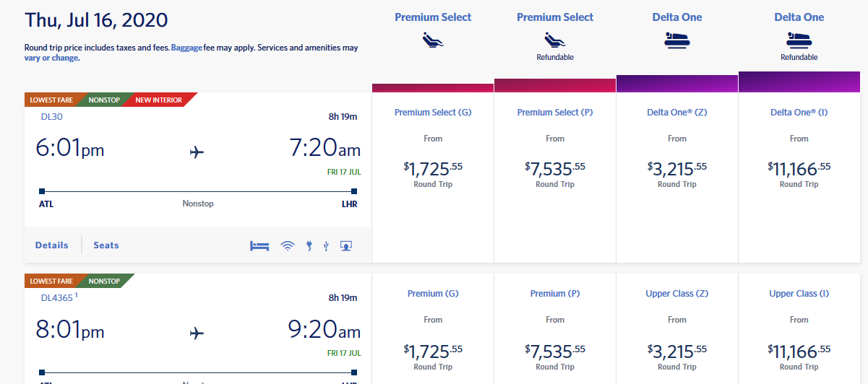Screen dimensions: 868x384
Task: Click FRI 17 JUL under the 7:20am arrival
Action: point(344,172)
